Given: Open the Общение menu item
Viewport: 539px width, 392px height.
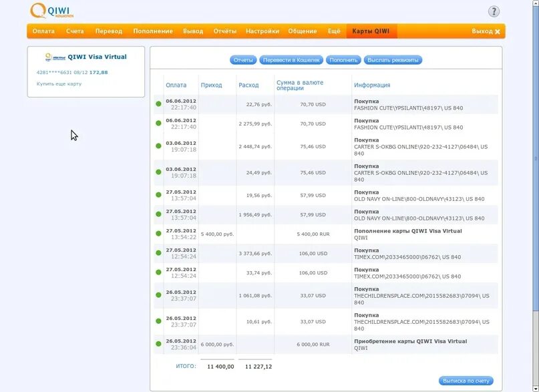Looking at the screenshot, I should pos(303,31).
